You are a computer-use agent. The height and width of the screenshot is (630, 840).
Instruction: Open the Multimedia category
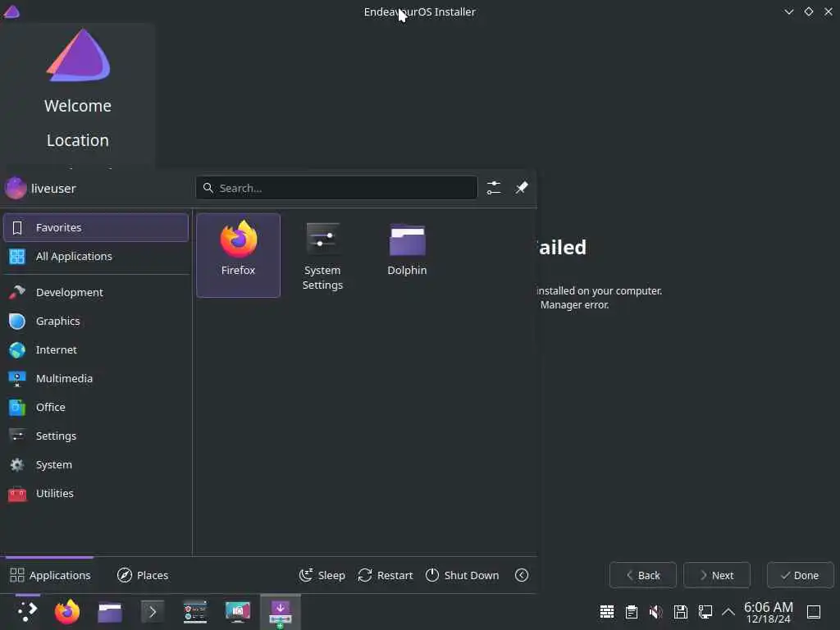pos(96,379)
